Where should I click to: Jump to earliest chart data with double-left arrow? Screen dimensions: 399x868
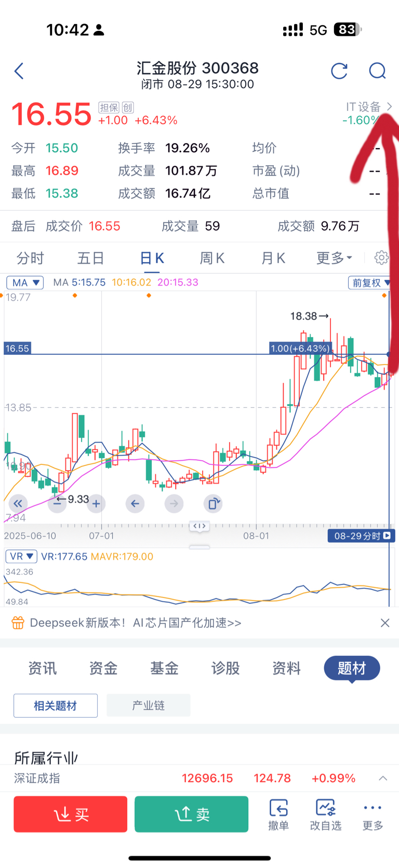(18, 503)
